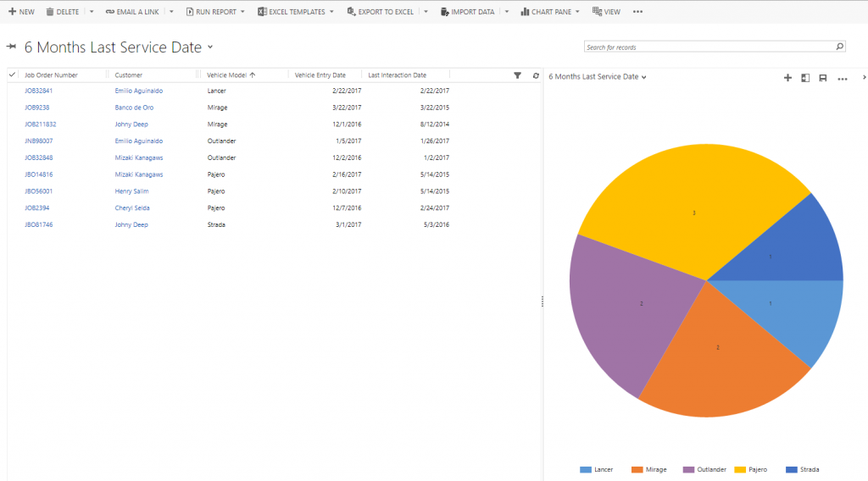The height and width of the screenshot is (481, 868).
Task: Expand the chart selector dropdown
Action: coord(644,77)
